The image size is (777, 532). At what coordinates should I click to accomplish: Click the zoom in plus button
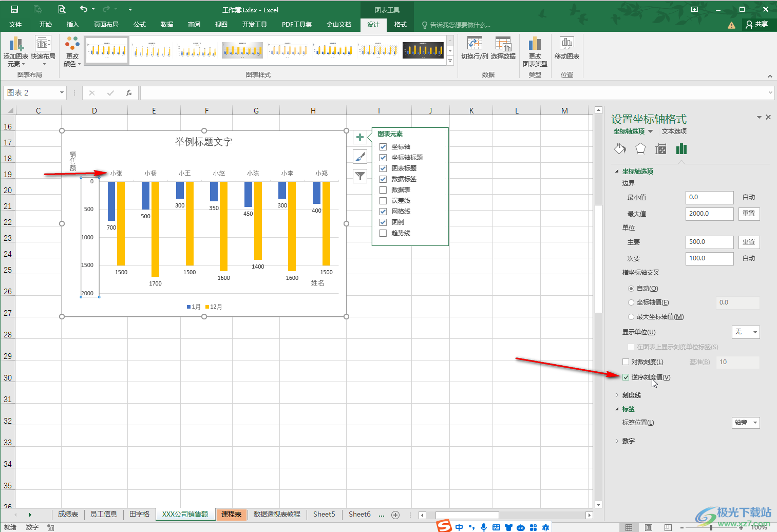tap(741, 527)
